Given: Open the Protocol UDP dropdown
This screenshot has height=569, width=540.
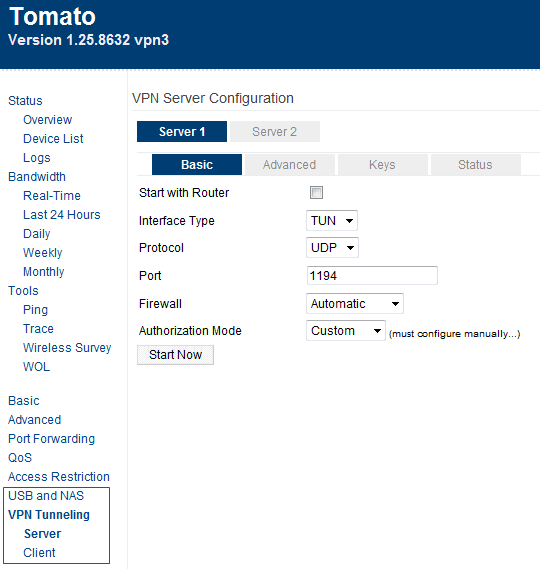Looking at the screenshot, I should point(332,247).
